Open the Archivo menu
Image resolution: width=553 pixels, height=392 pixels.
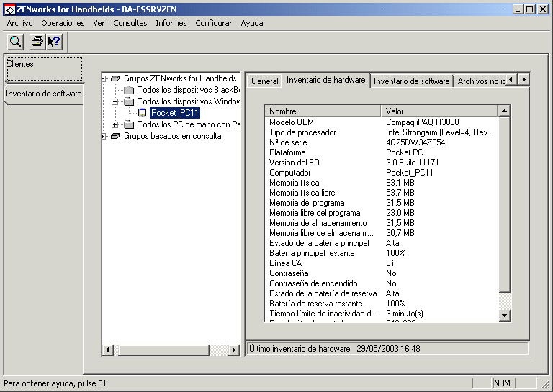coord(19,23)
